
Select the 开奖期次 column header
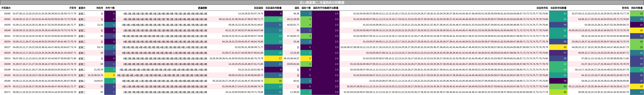click(6, 8)
